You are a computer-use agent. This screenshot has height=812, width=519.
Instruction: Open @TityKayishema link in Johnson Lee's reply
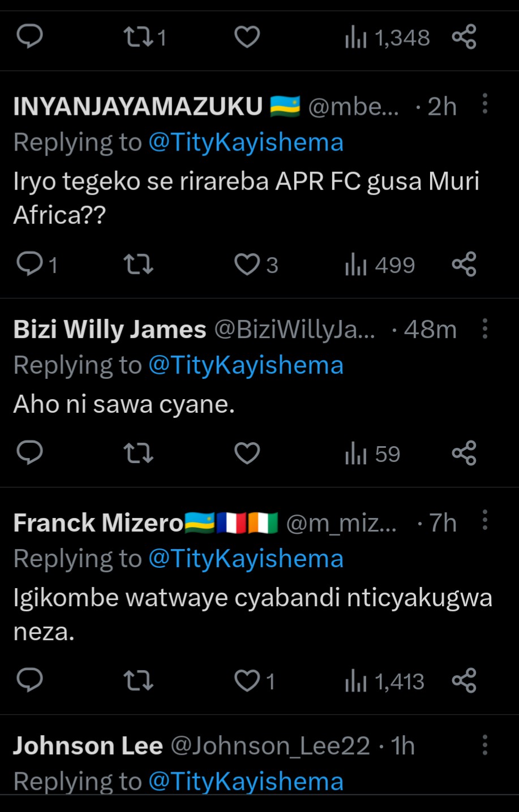(246, 781)
